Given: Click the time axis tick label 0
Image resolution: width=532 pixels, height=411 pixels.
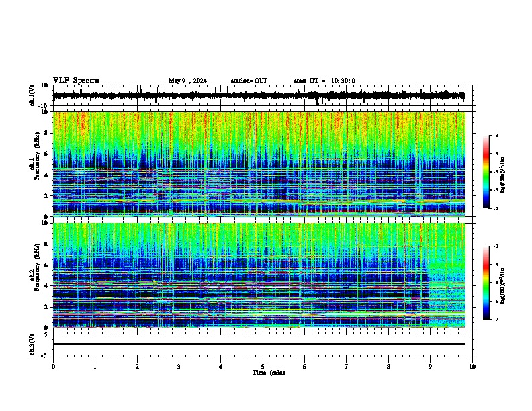Looking at the screenshot, I should 53,367.
